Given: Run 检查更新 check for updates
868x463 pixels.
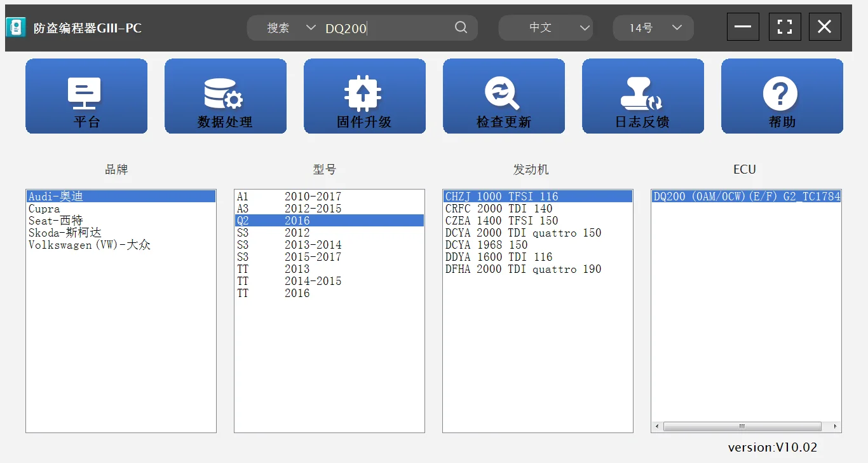Looking at the screenshot, I should tap(504, 96).
